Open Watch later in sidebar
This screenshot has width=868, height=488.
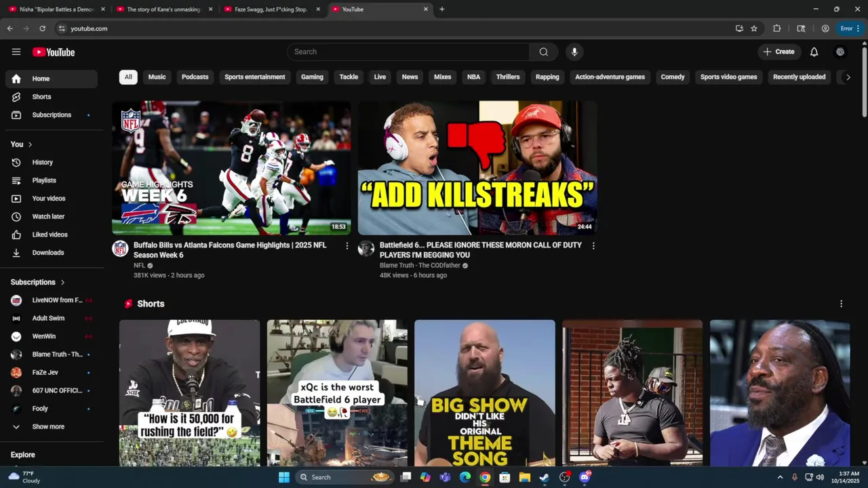[x=52, y=217]
